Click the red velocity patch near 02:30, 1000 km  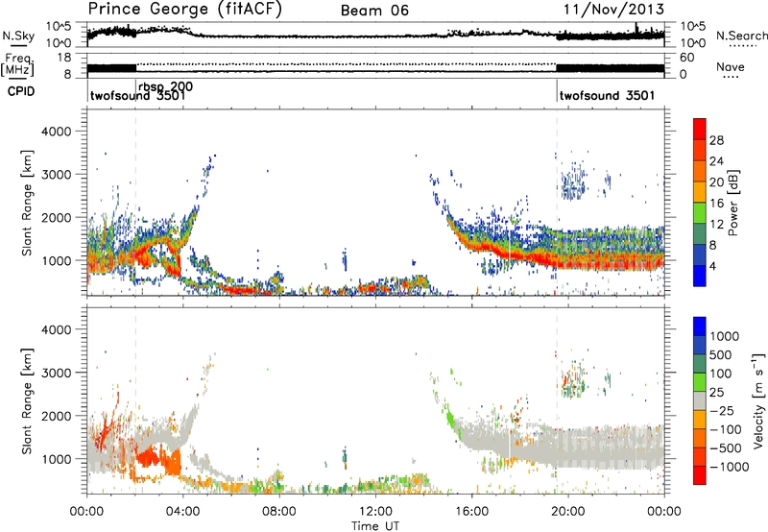147,458
